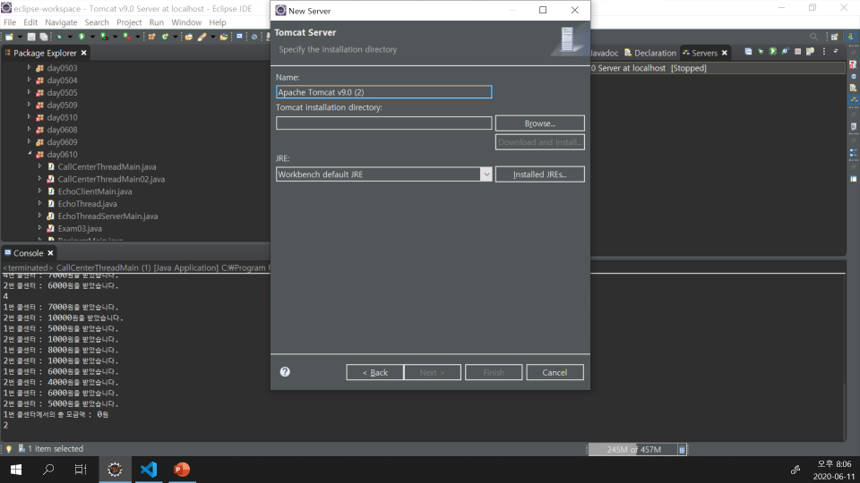The height and width of the screenshot is (483, 860).
Task: Open the dropdown arrow next to the Run button
Action: (92, 37)
